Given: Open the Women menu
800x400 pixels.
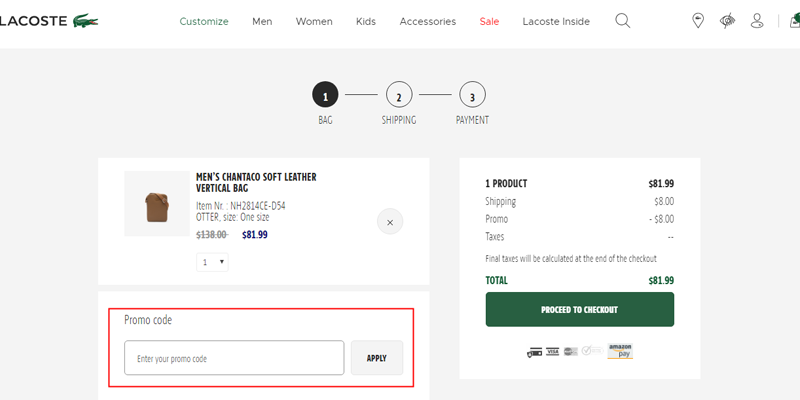Looking at the screenshot, I should coord(314,21).
